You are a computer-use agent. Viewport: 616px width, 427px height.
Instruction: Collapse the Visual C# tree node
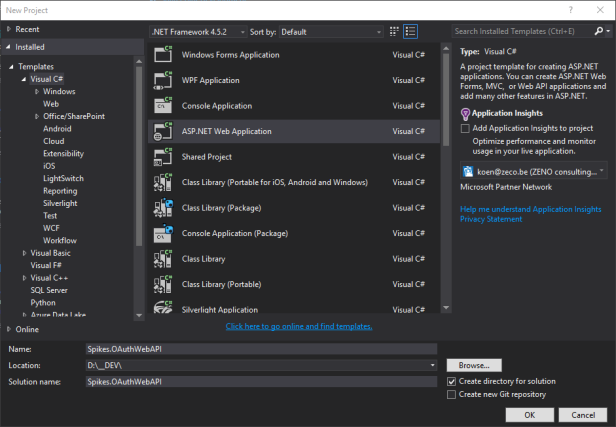coord(24,79)
